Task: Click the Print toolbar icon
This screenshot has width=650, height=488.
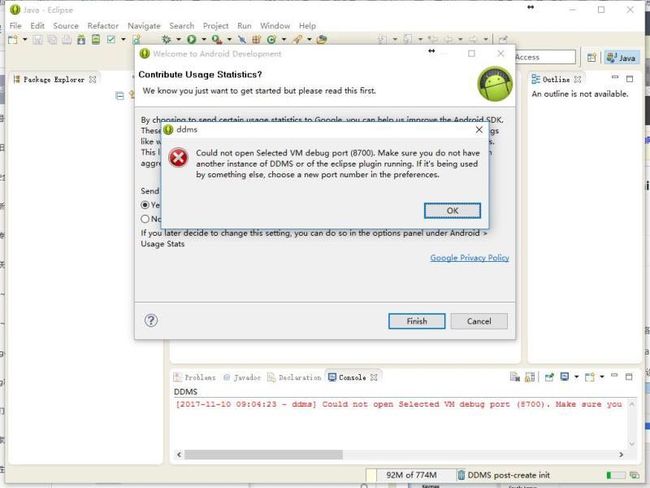Action: tap(66, 39)
